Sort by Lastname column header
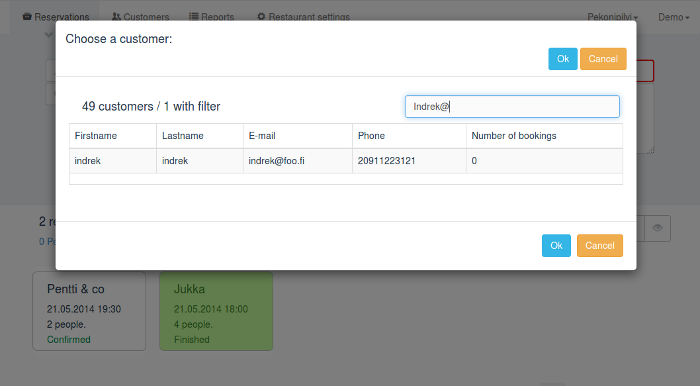Image resolution: width=700 pixels, height=386 pixels. coord(200,136)
